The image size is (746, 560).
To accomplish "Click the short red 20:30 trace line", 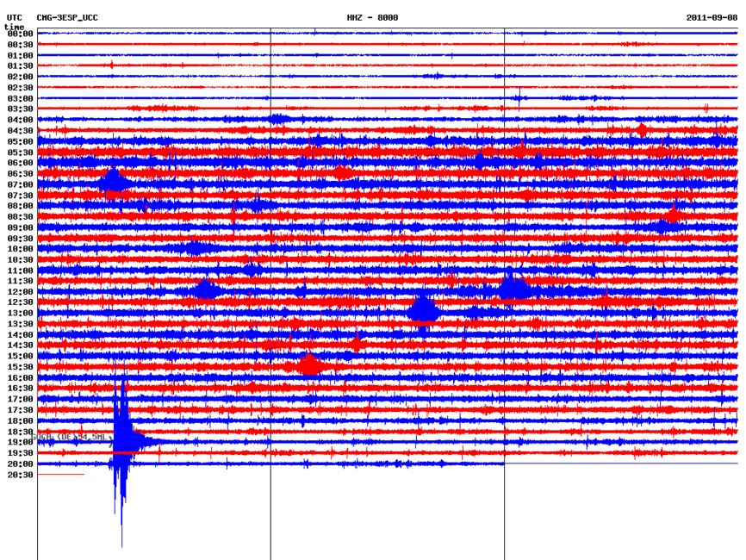I will point(60,474).
